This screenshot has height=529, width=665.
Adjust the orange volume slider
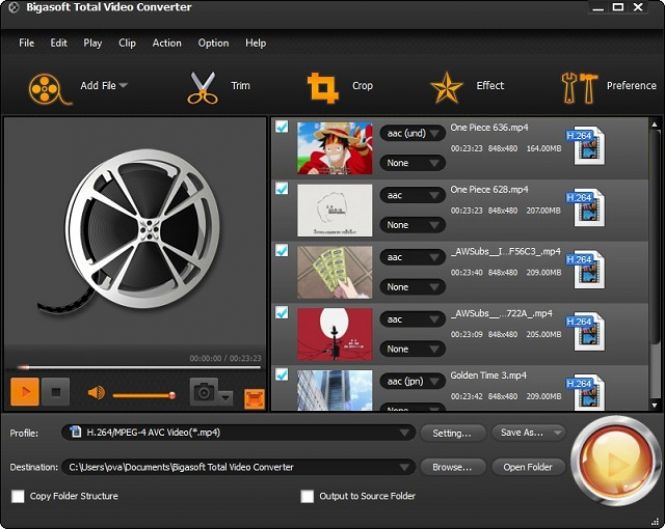pyautogui.click(x=144, y=395)
